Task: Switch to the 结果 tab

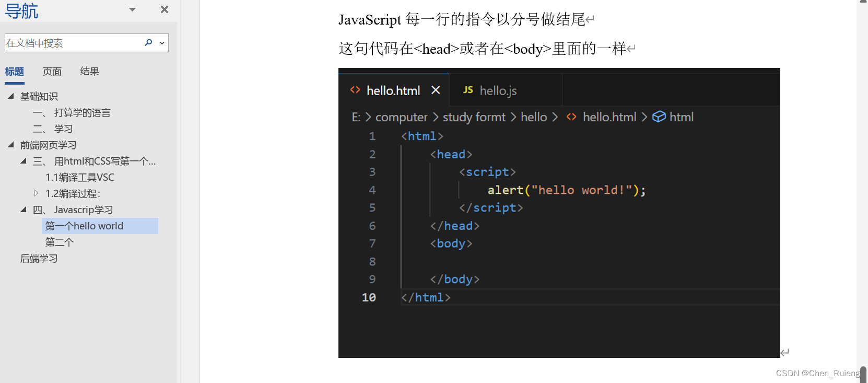Action: 90,72
